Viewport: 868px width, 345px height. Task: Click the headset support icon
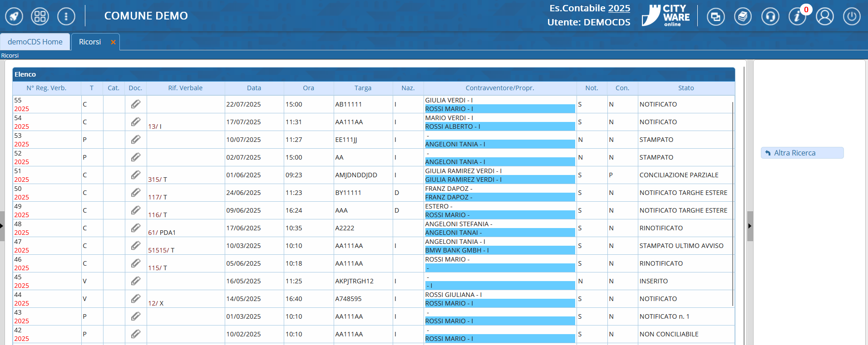click(x=770, y=17)
